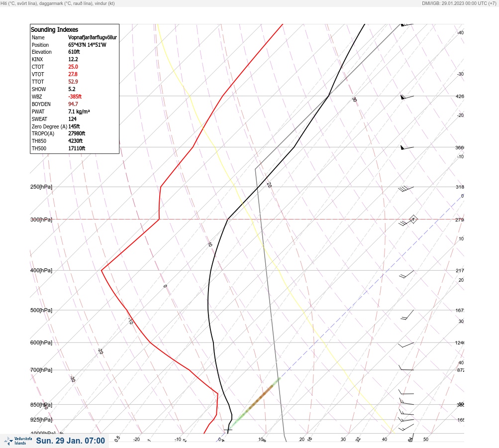Click the KINX value 12.2
Viewport: 499px width, 448px height.
click(73, 59)
